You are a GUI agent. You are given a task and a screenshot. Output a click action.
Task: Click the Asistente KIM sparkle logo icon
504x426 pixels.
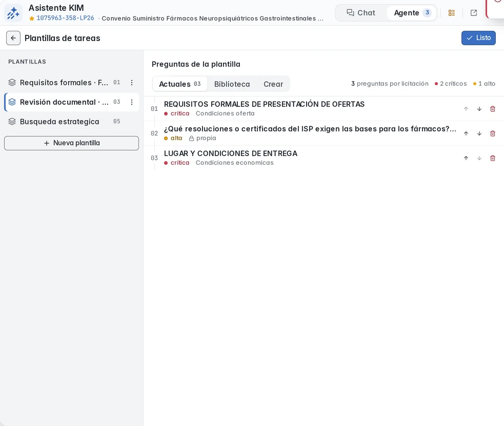click(x=13, y=13)
